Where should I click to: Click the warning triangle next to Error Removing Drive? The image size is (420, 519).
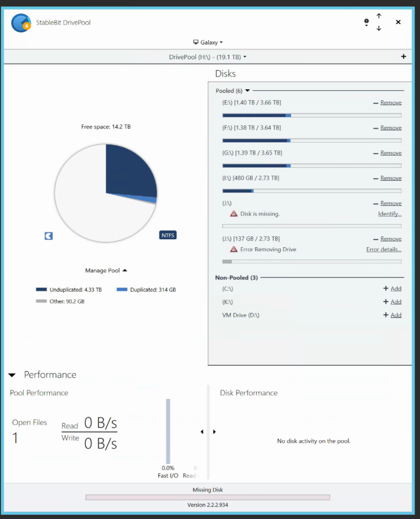pos(234,249)
